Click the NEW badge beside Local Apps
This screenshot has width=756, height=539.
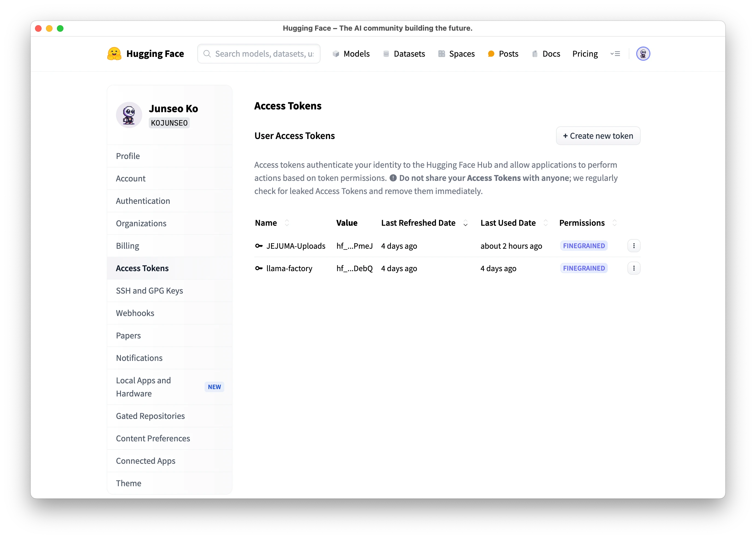coord(214,387)
